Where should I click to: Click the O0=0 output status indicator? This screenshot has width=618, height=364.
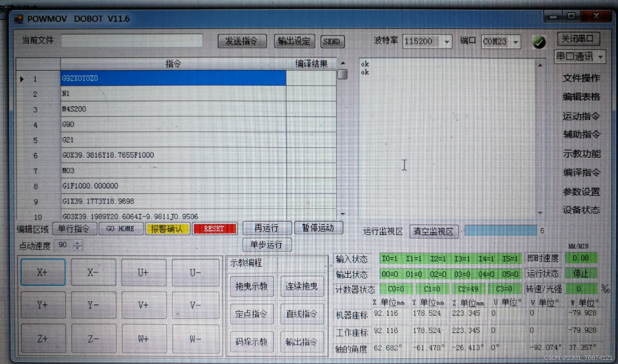click(390, 274)
